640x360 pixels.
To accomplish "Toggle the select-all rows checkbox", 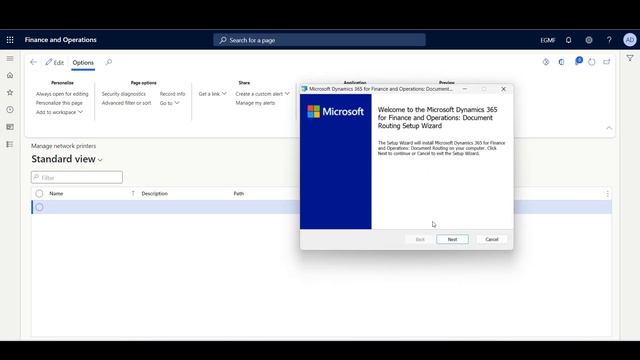I will [39, 194].
